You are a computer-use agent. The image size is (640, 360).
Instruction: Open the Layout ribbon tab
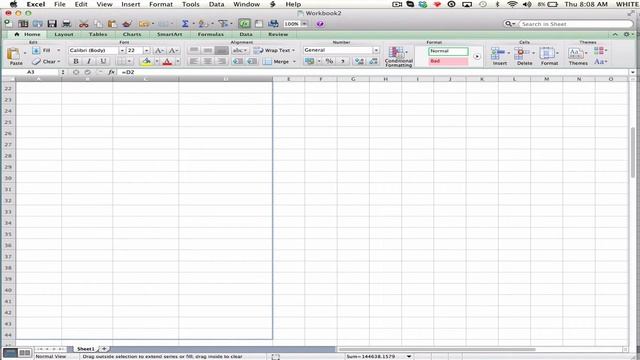[x=64, y=34]
